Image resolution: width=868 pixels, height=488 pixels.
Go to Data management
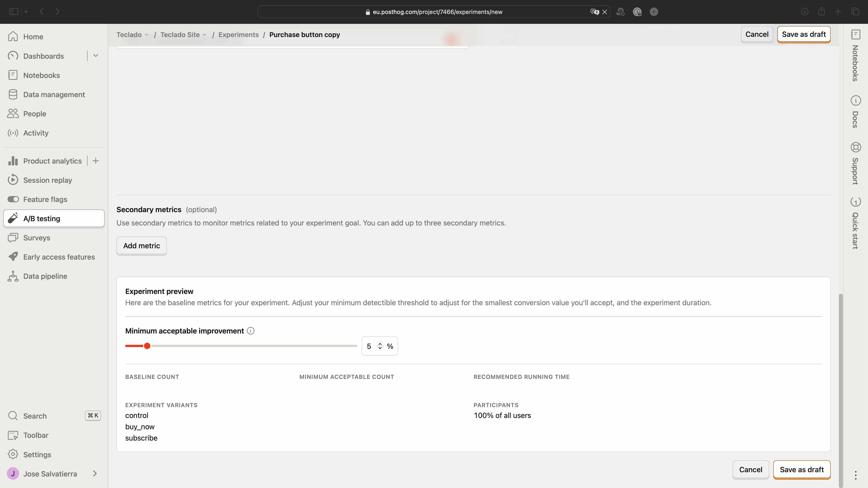pyautogui.click(x=54, y=95)
